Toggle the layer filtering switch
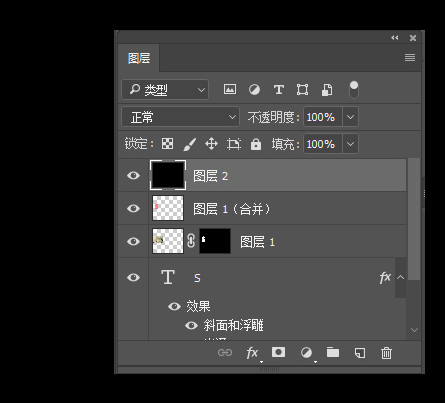Viewport: 446px width, 403px height. pyautogui.click(x=354, y=89)
